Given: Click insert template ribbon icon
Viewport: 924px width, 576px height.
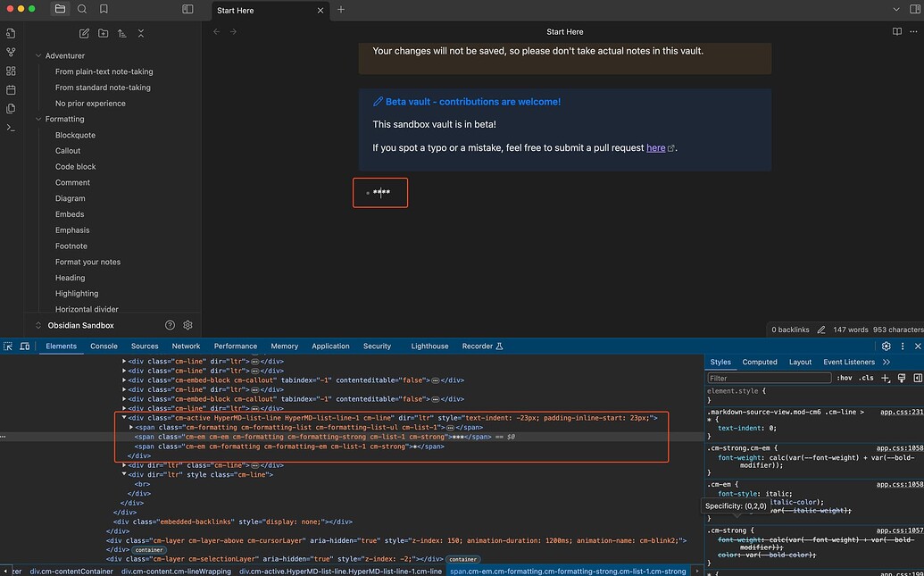Looking at the screenshot, I should [11, 109].
